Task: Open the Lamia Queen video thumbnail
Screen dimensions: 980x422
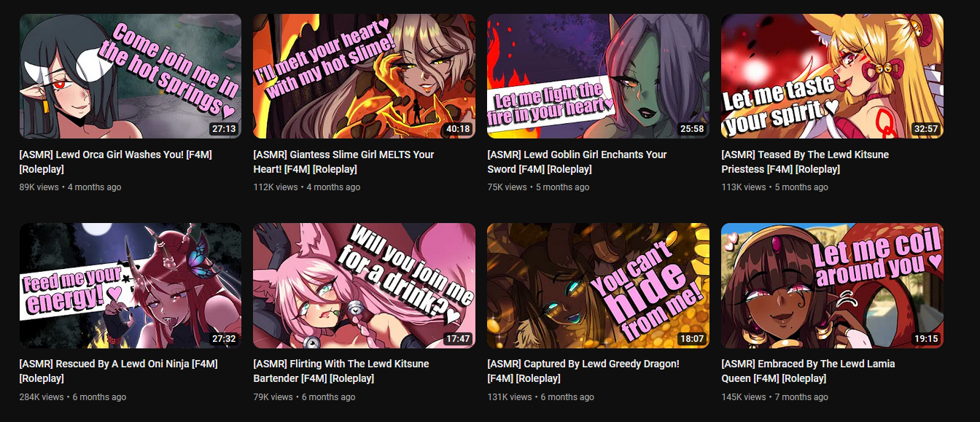Action: click(832, 286)
